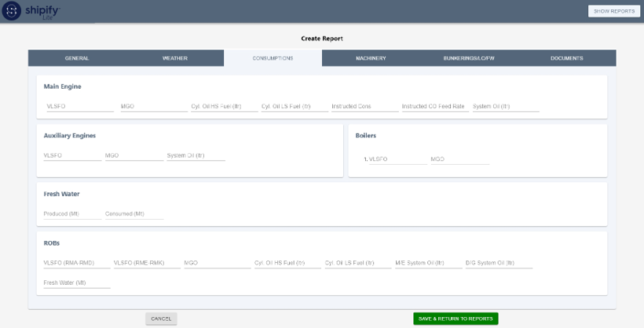The width and height of the screenshot is (644, 328).
Task: Select the Fresh Water Produced field
Action: click(x=72, y=213)
